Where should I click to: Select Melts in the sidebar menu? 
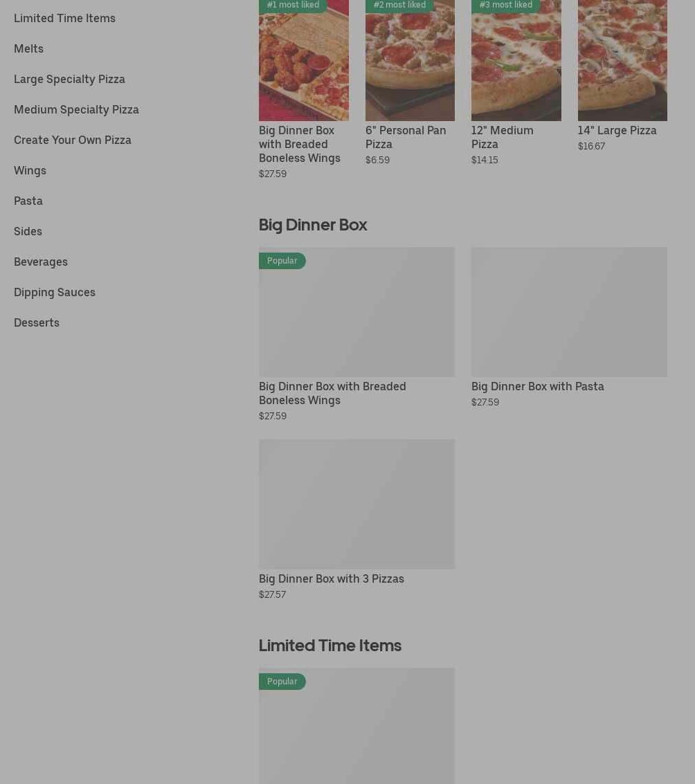28,48
